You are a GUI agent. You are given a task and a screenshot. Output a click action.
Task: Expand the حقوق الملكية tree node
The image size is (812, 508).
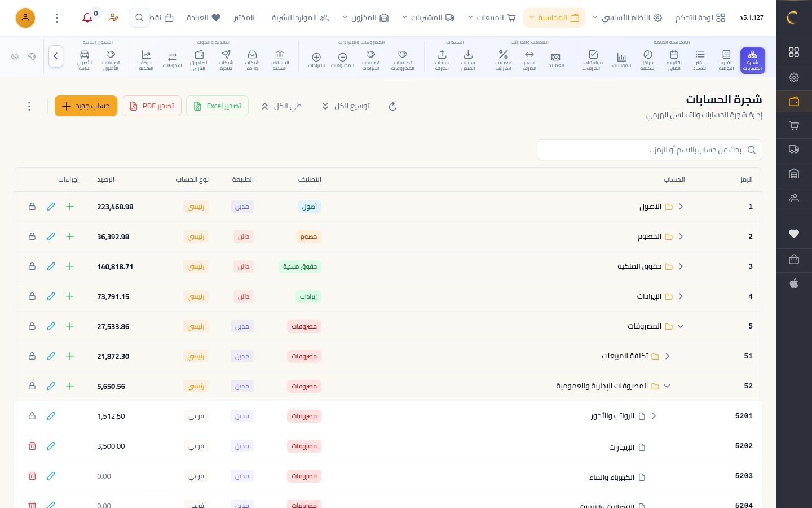(681, 266)
